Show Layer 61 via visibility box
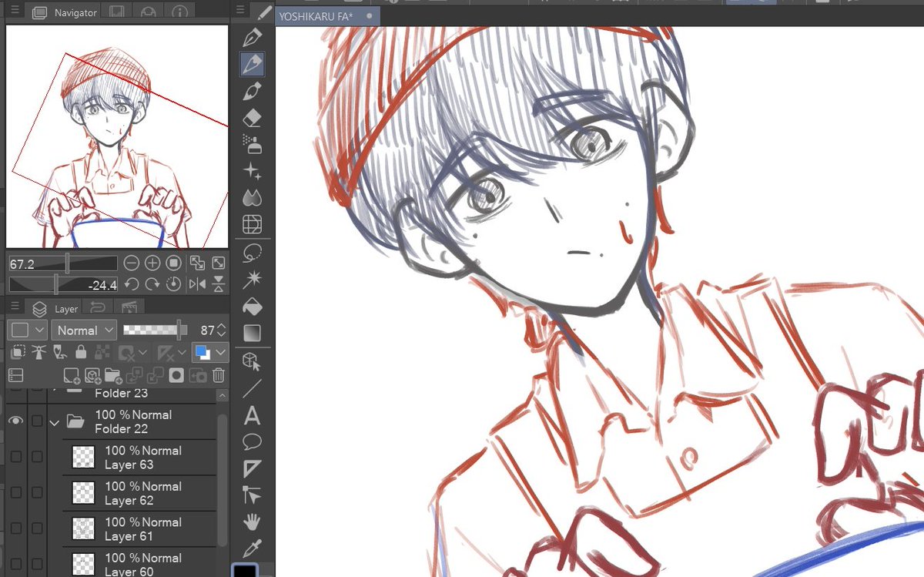This screenshot has height=577, width=924. (15, 528)
